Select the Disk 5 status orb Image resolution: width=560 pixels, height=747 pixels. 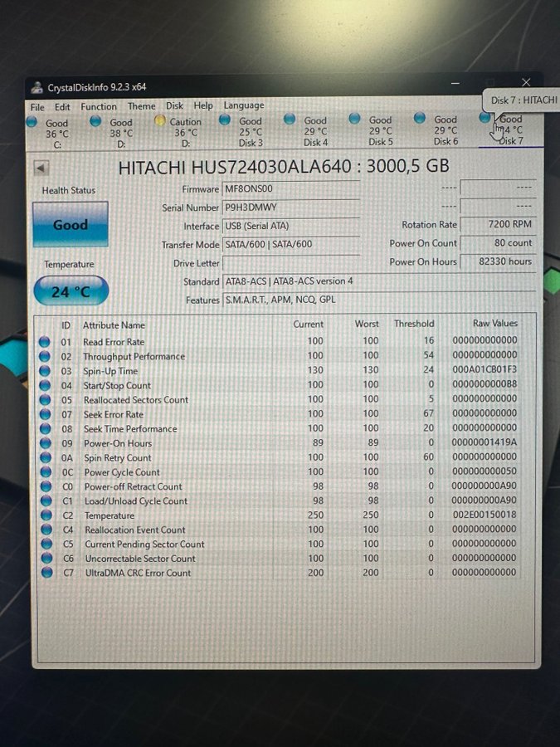click(x=354, y=119)
